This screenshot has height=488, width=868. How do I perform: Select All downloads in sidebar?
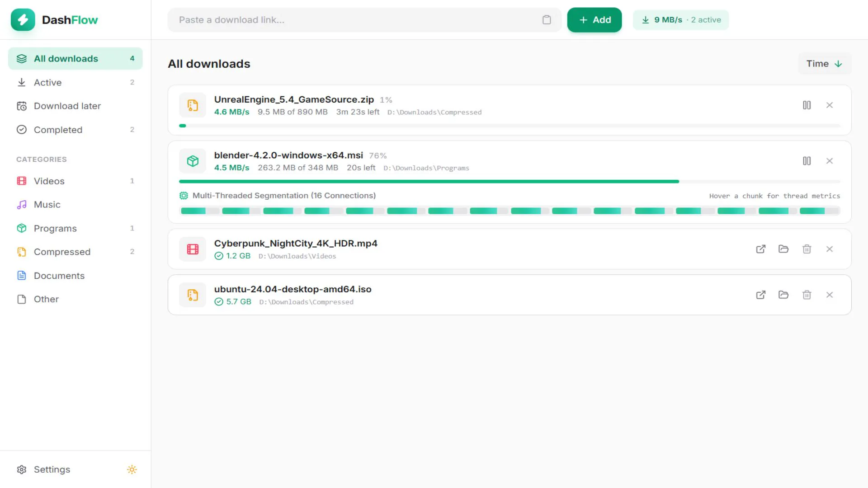point(75,59)
